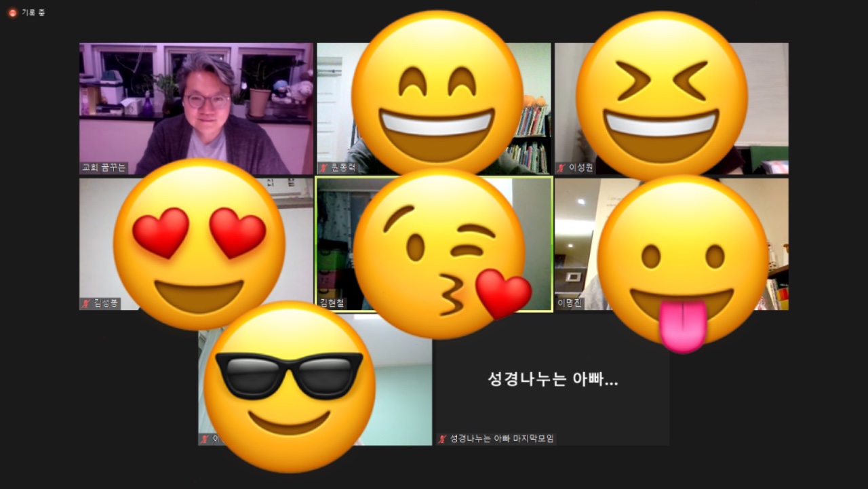Click the red recording indicator dot
The height and width of the screenshot is (489, 868).
[x=12, y=12]
